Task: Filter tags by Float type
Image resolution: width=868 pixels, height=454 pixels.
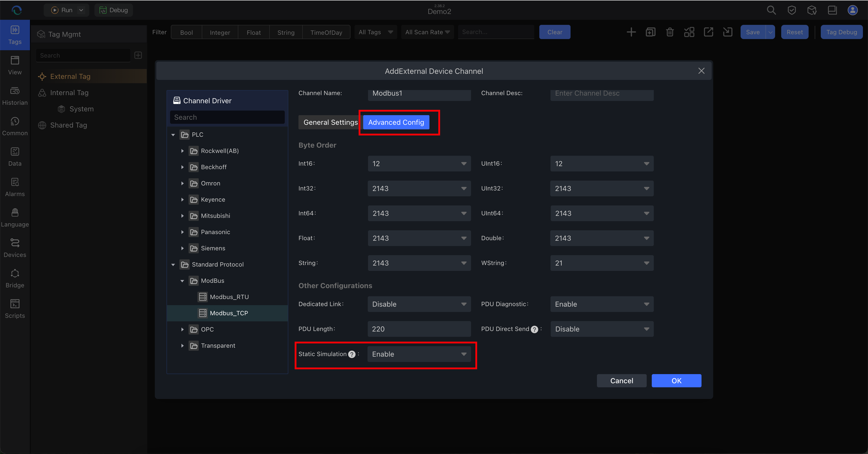Action: pyautogui.click(x=253, y=32)
